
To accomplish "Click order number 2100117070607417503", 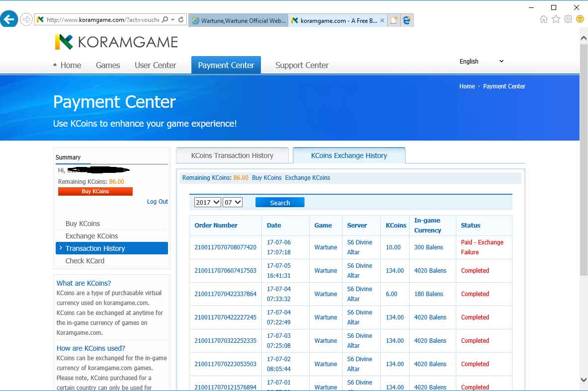I will click(x=225, y=271).
